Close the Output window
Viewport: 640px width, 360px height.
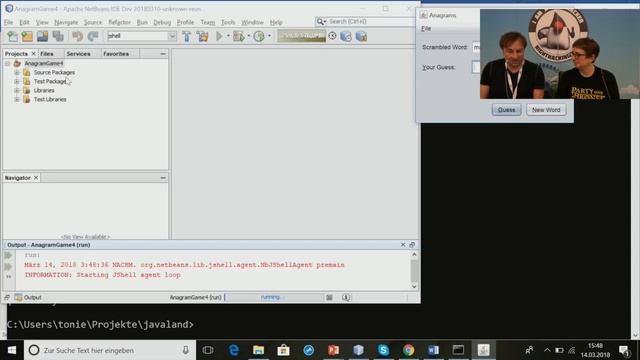[403, 244]
